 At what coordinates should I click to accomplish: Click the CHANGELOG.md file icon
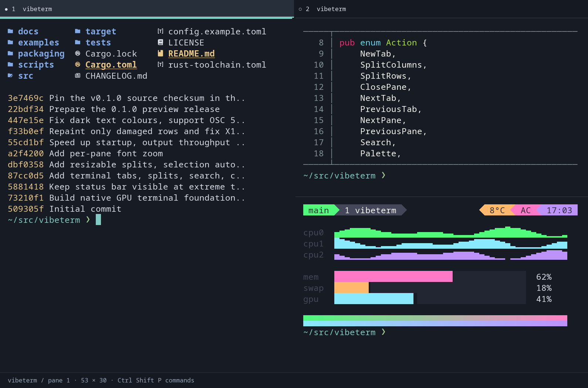pyautogui.click(x=78, y=76)
